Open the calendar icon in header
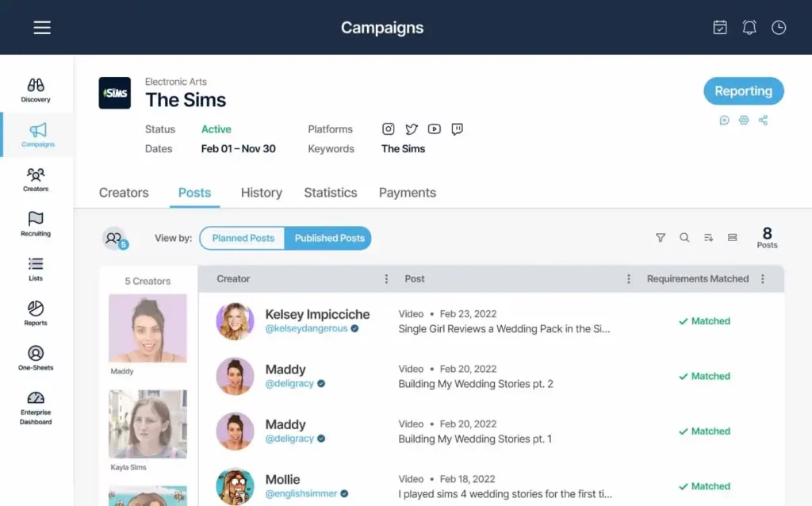This screenshot has width=812, height=506. pos(720,28)
